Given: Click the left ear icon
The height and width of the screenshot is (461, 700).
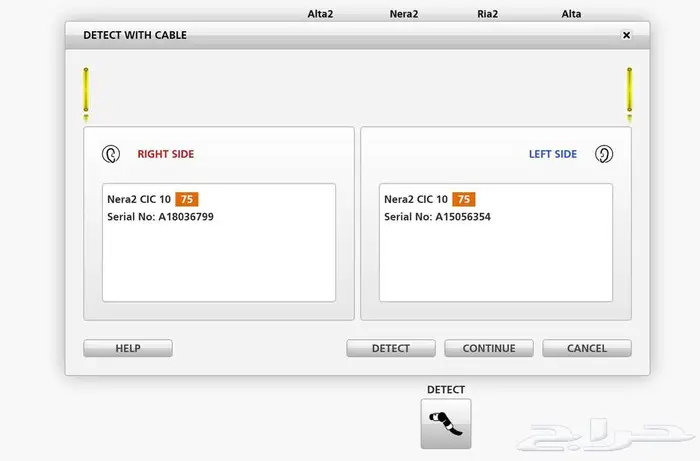Looking at the screenshot, I should pos(603,154).
